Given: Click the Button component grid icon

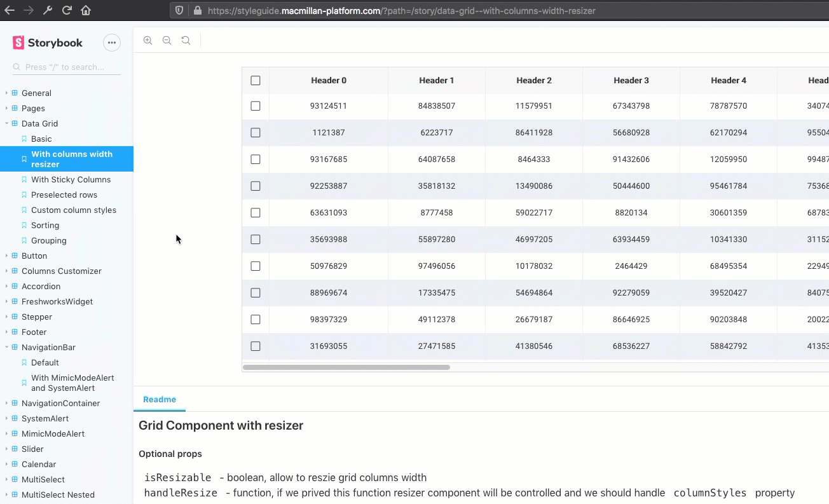Looking at the screenshot, I should point(15,255).
